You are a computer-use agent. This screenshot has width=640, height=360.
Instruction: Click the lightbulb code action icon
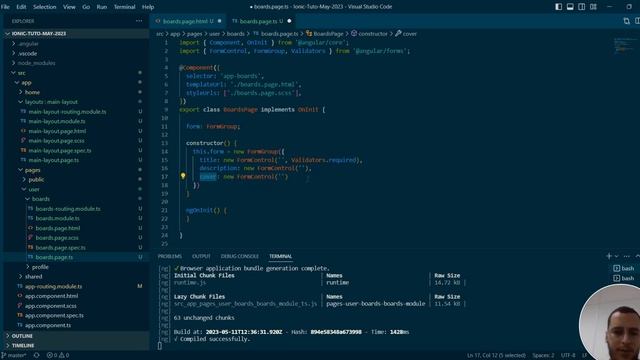(183, 176)
